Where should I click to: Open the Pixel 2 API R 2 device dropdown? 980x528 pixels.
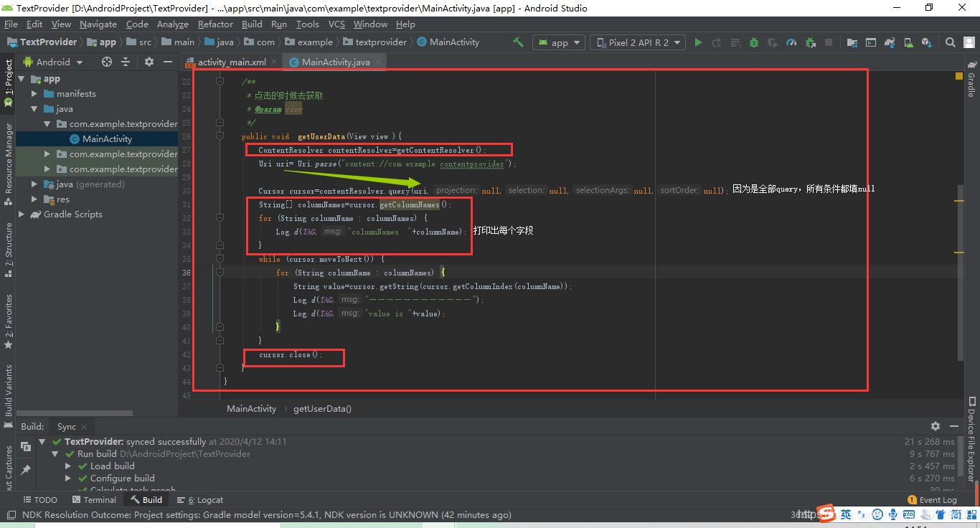tap(638, 42)
